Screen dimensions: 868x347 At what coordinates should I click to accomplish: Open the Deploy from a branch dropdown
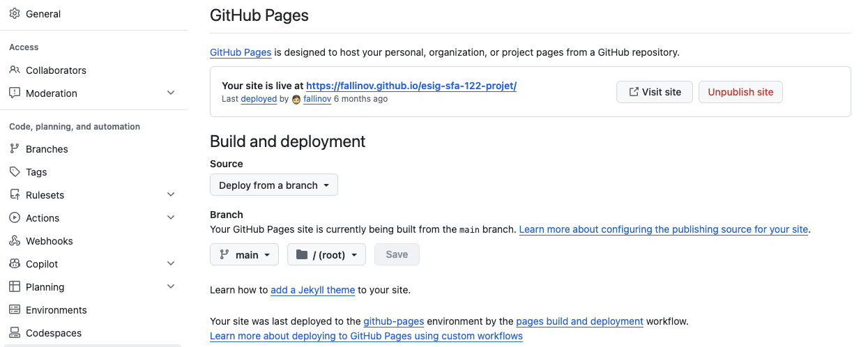(x=274, y=185)
